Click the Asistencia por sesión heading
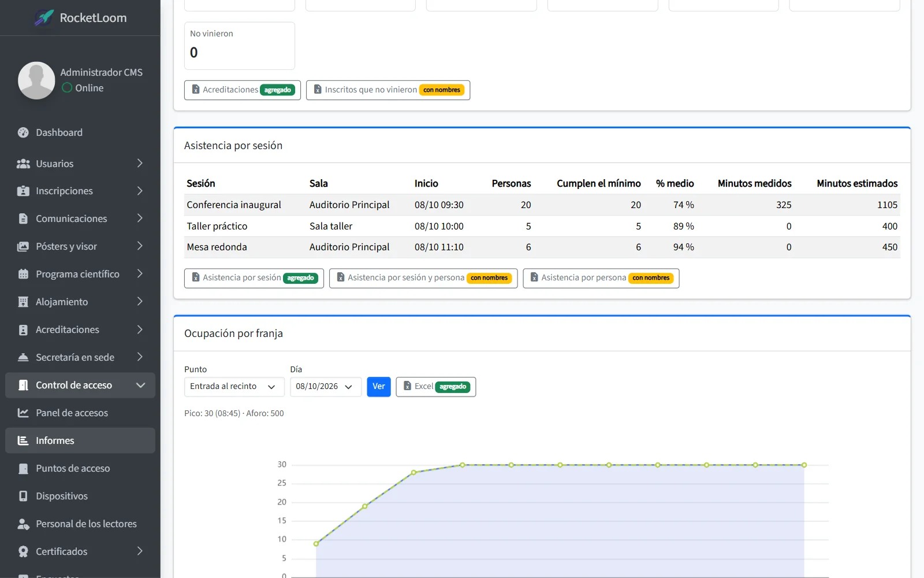 [x=233, y=146]
